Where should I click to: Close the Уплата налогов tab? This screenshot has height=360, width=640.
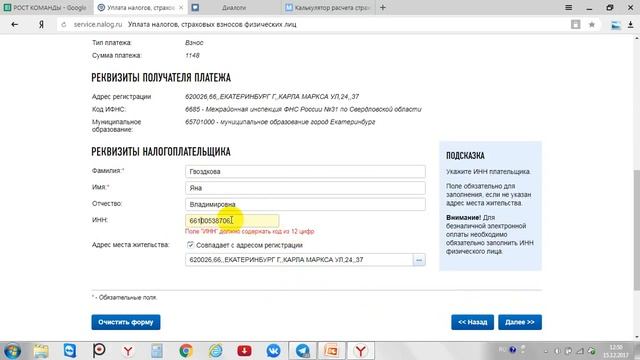tap(181, 7)
